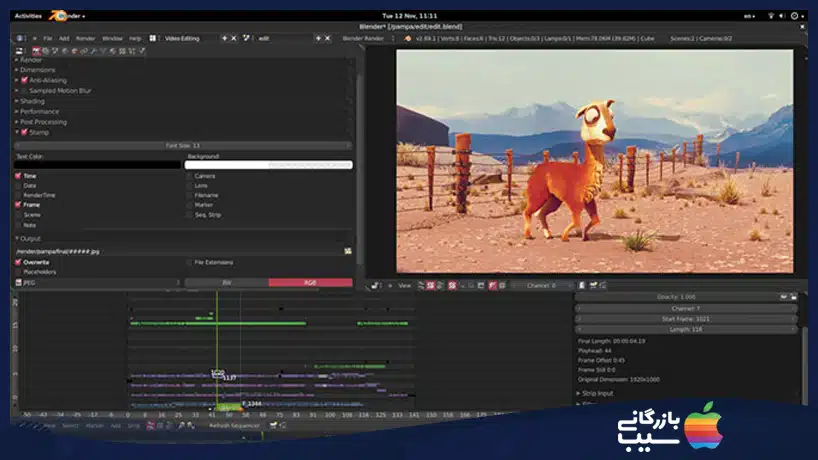Select the BW color mode button
Viewport: 818px width, 460px height.
click(227, 283)
